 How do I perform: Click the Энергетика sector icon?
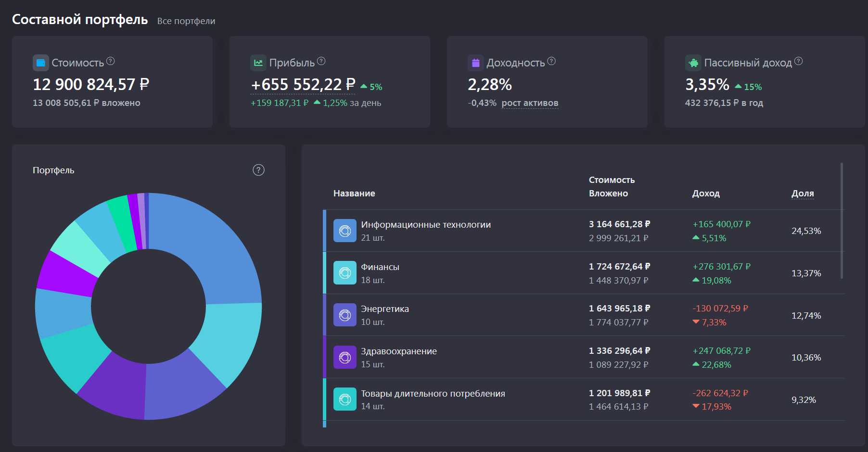click(x=345, y=315)
